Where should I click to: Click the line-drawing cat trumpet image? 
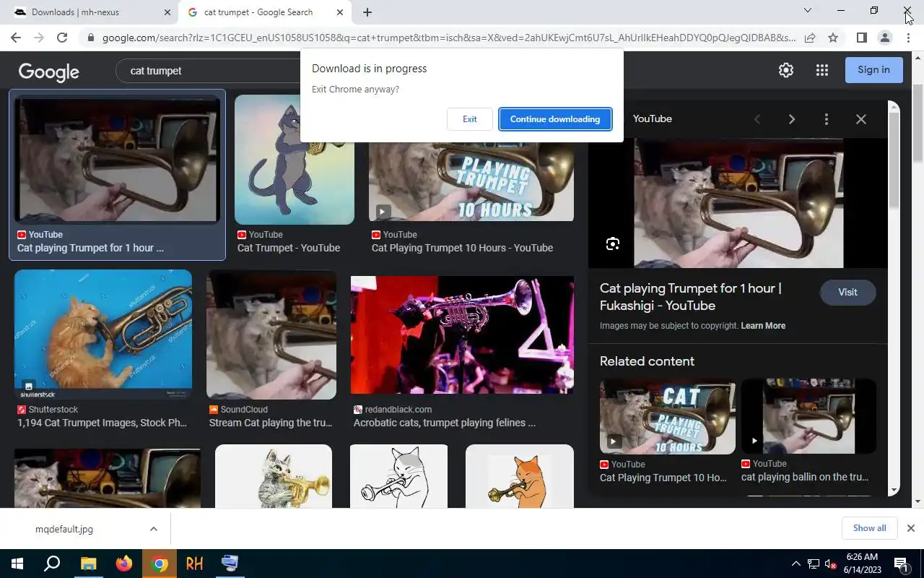click(398, 475)
